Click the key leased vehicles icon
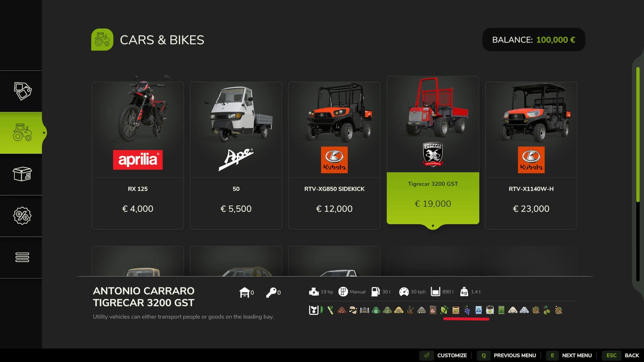The width and height of the screenshot is (644, 362). click(271, 292)
